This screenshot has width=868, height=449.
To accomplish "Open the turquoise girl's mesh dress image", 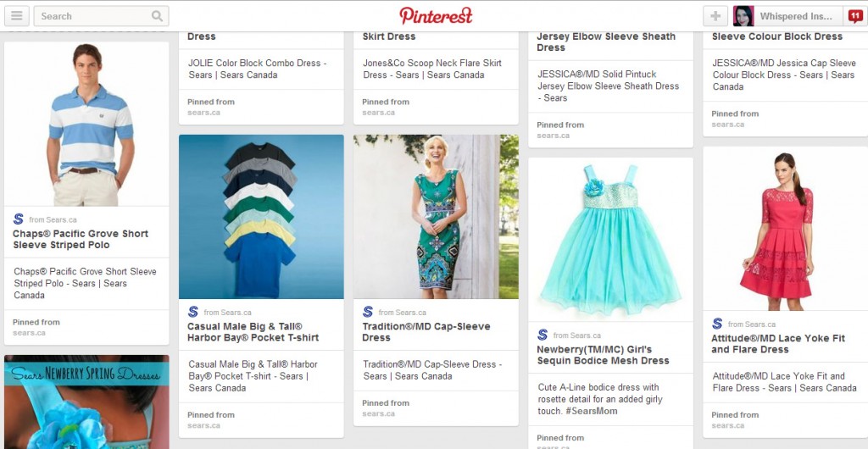I will pos(610,240).
